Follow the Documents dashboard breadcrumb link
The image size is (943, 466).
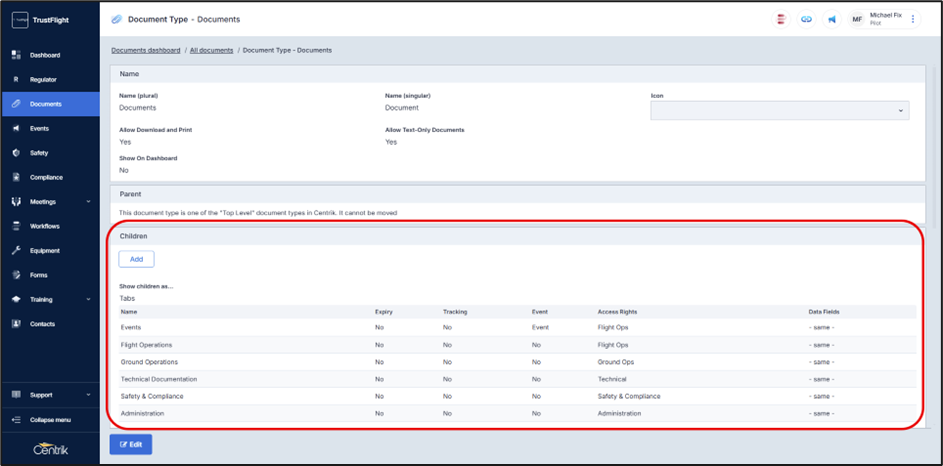tap(146, 50)
